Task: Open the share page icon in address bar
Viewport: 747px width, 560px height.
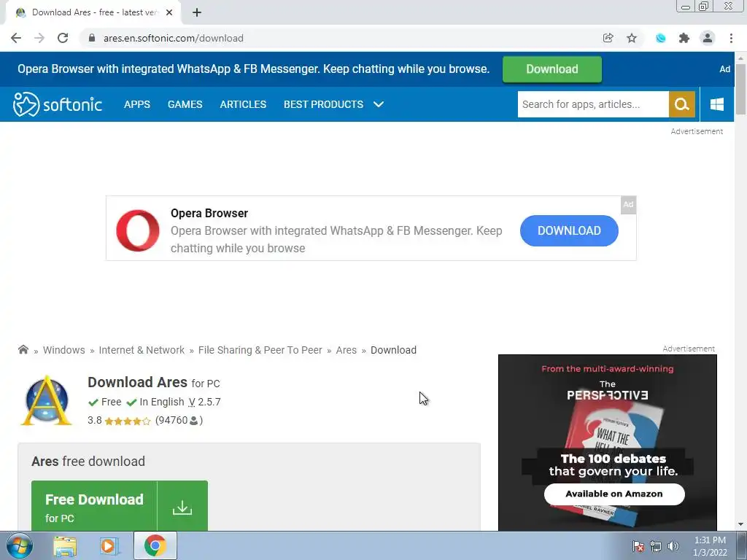Action: 608,38
